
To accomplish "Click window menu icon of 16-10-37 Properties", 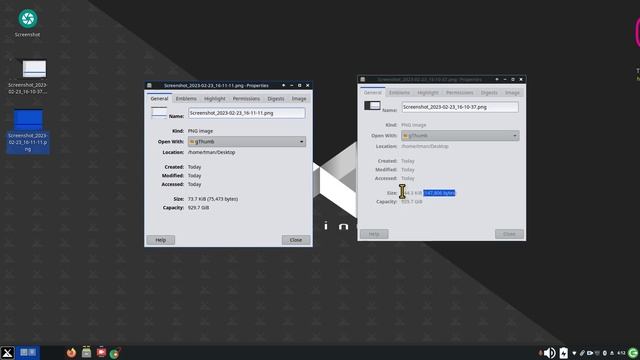I will tap(362, 79).
